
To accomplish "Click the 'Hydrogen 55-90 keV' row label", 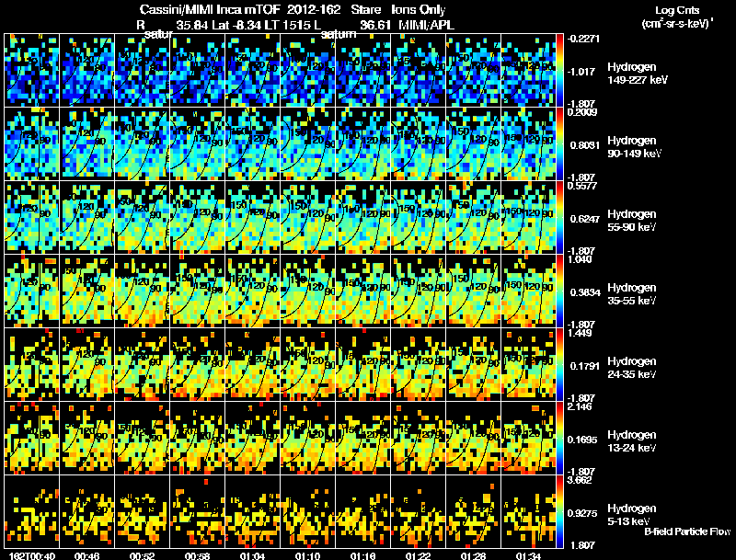I will coord(632,221).
